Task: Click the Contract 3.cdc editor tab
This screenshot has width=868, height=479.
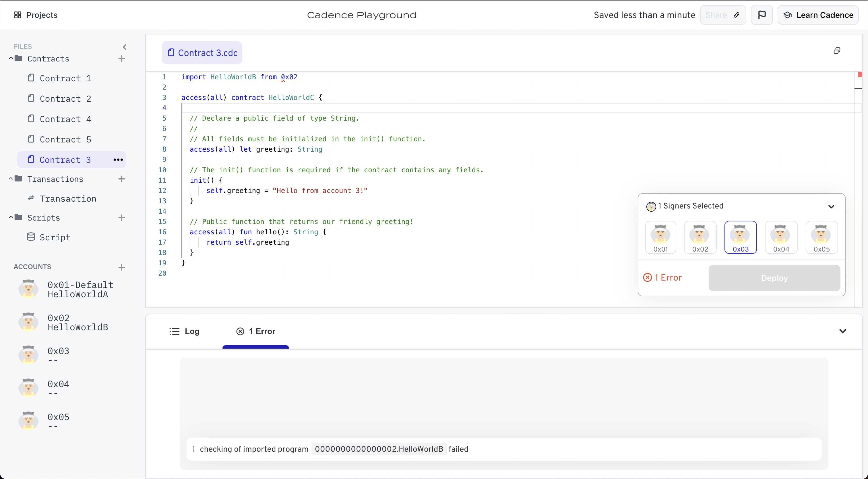Action: (202, 53)
